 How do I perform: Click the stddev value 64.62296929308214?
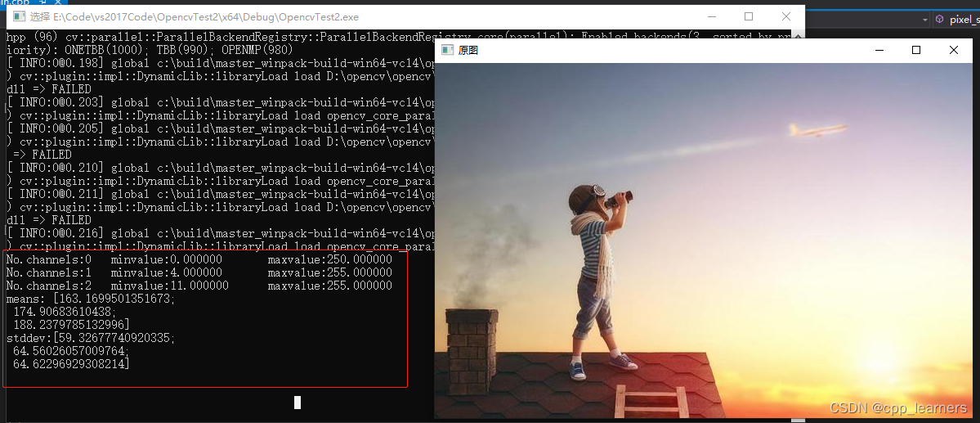68,364
